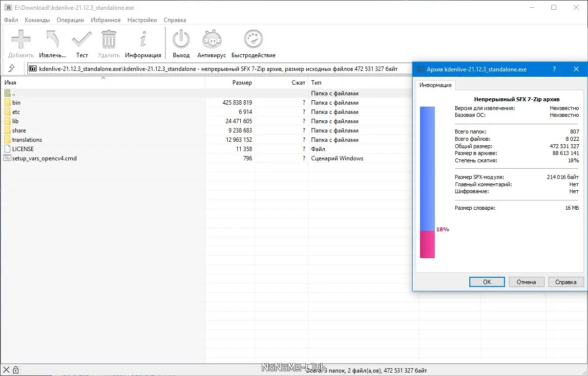Viewport: 588px width, 376px height.
Task: Launch the Антивирус pig icon
Action: click(211, 39)
